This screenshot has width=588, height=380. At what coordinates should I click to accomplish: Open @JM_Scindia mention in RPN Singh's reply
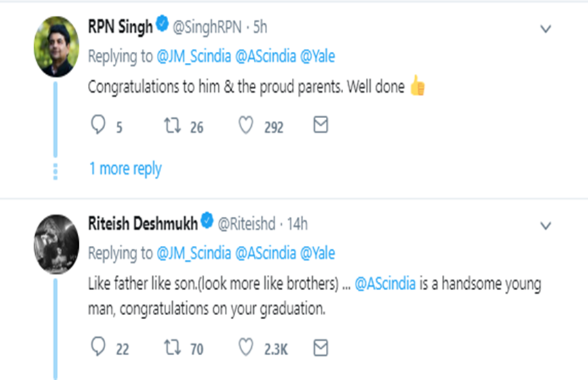coord(194,57)
